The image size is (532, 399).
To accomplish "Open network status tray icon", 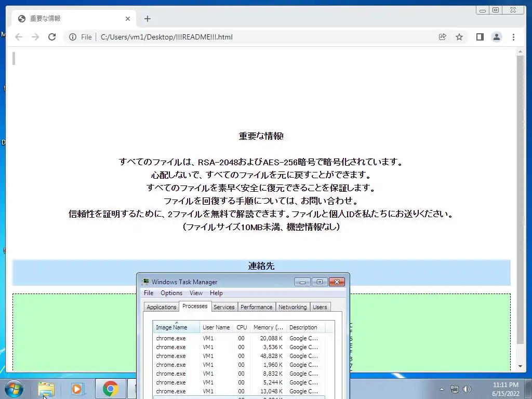I will [454, 389].
